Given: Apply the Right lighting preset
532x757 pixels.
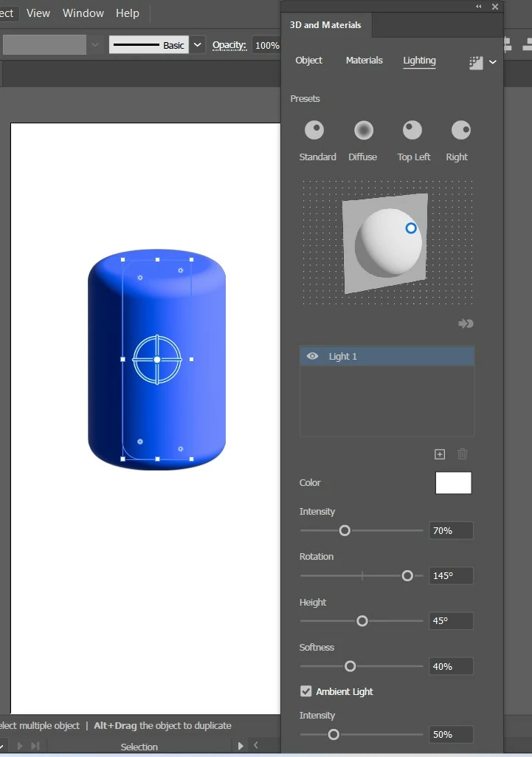Looking at the screenshot, I should tap(460, 130).
